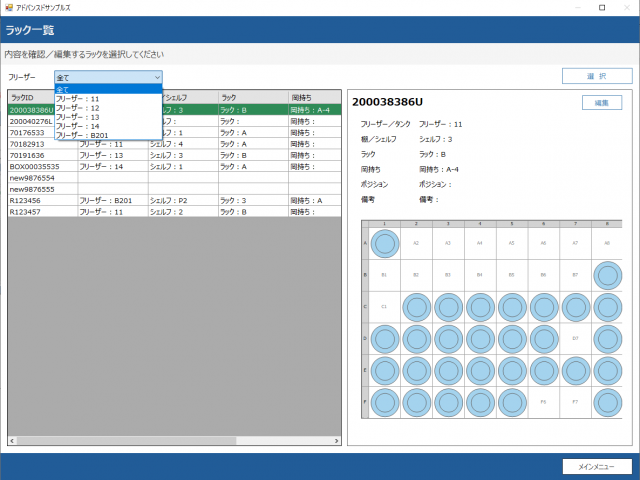Viewport: 640px width, 480px height.
Task: Choose フリーザー：11 from the dropdown list
Action: click(78, 99)
